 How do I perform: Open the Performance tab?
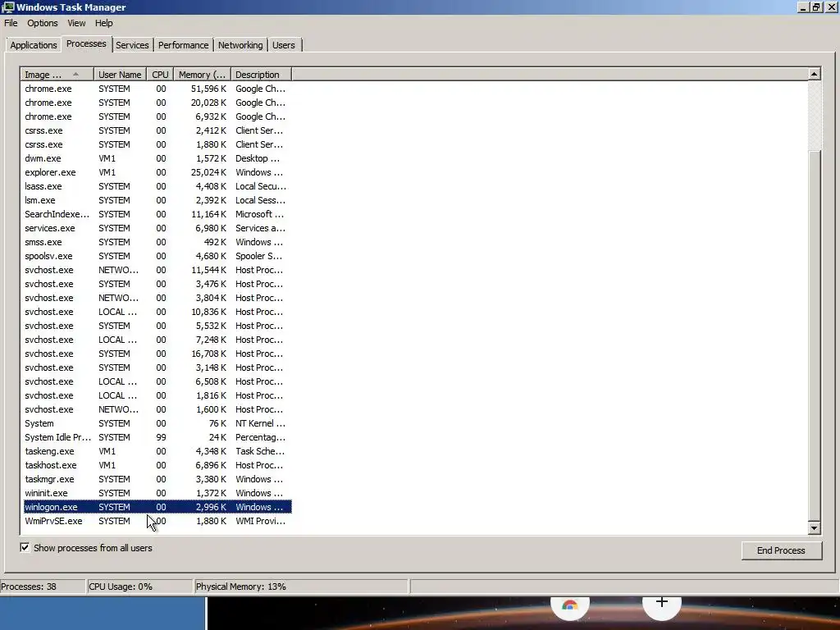click(x=183, y=45)
